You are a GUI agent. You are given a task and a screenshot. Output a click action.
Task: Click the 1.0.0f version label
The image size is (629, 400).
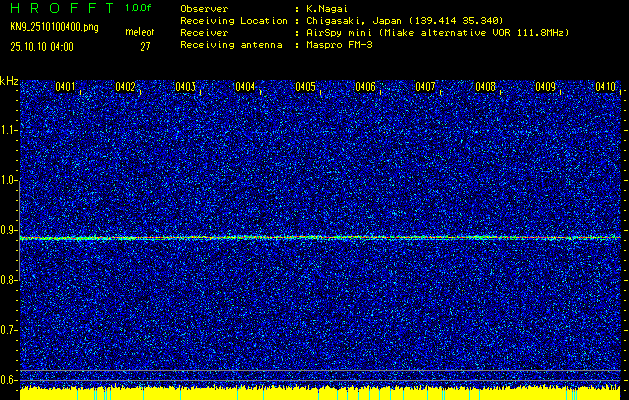point(139,8)
